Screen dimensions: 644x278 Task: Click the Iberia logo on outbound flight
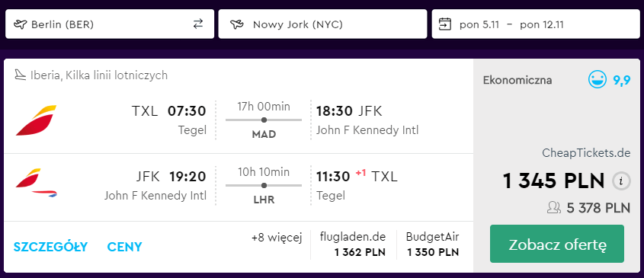36,120
